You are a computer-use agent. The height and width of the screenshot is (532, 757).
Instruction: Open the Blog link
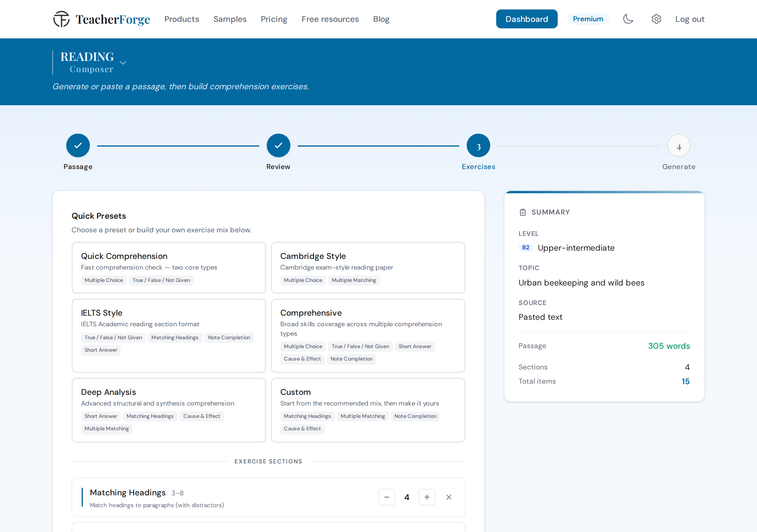point(381,19)
